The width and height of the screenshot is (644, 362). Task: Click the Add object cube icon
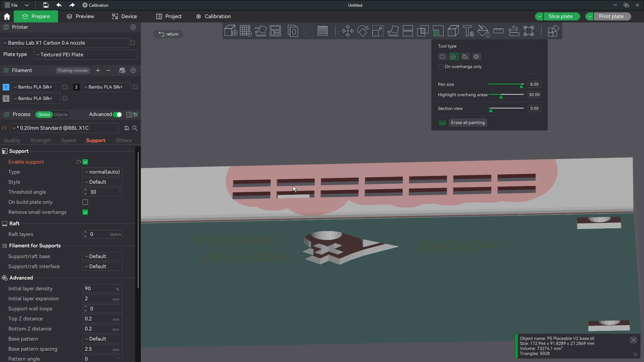coord(230,31)
